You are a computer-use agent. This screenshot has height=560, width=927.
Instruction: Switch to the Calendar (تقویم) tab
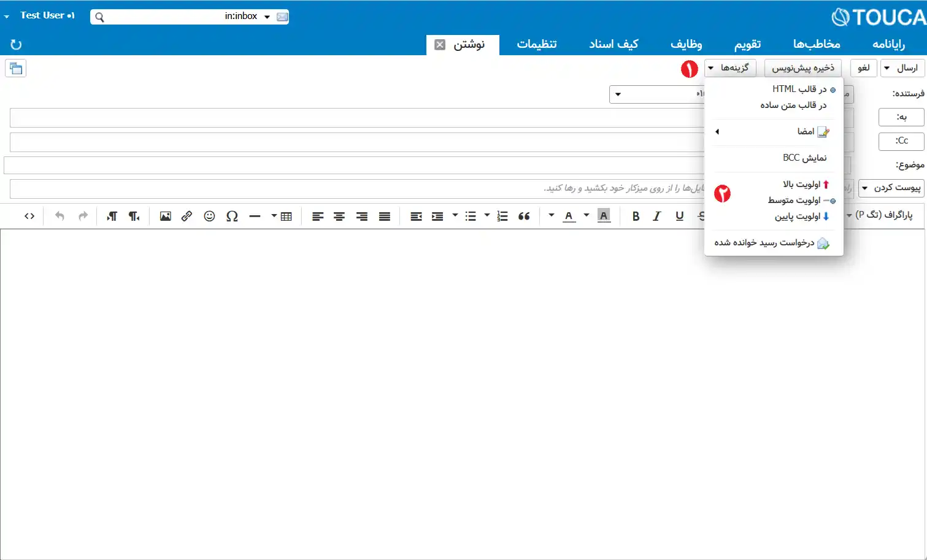click(747, 44)
